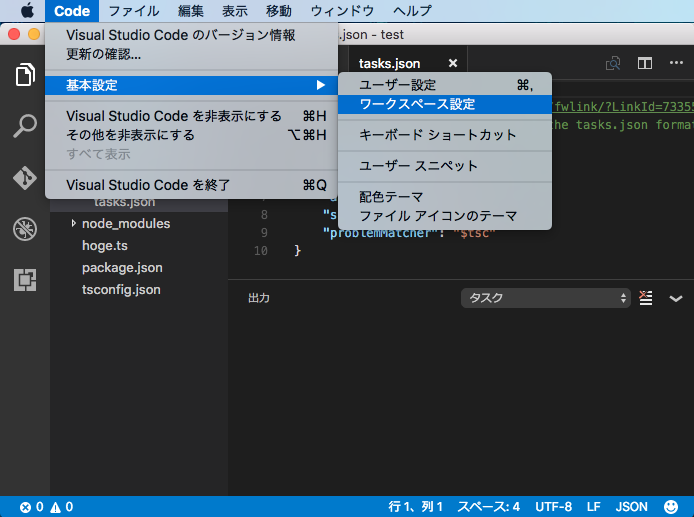Change language mode via JSON indicator
This screenshot has height=517, width=694.
631,507
